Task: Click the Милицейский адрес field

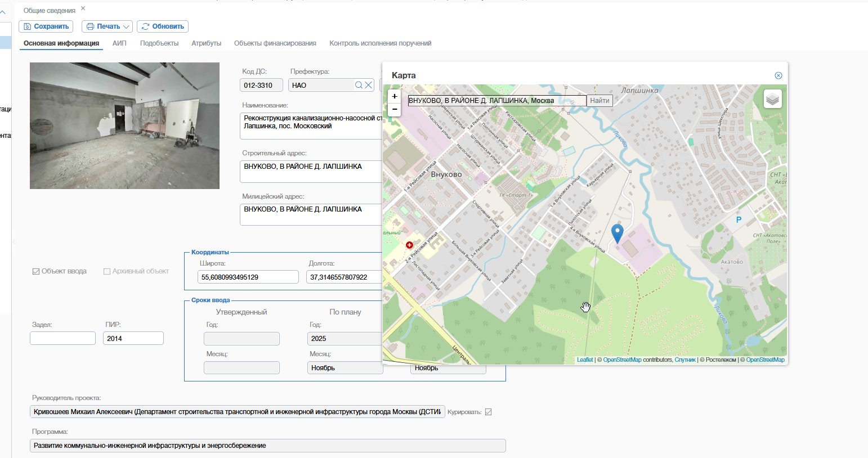Action: pos(311,214)
